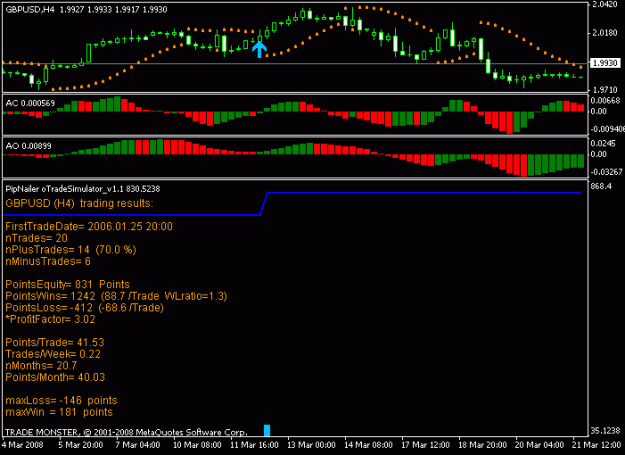The height and width of the screenshot is (455, 625).
Task: Select the GBPUSD,H4 chart title text
Action: pos(30,9)
